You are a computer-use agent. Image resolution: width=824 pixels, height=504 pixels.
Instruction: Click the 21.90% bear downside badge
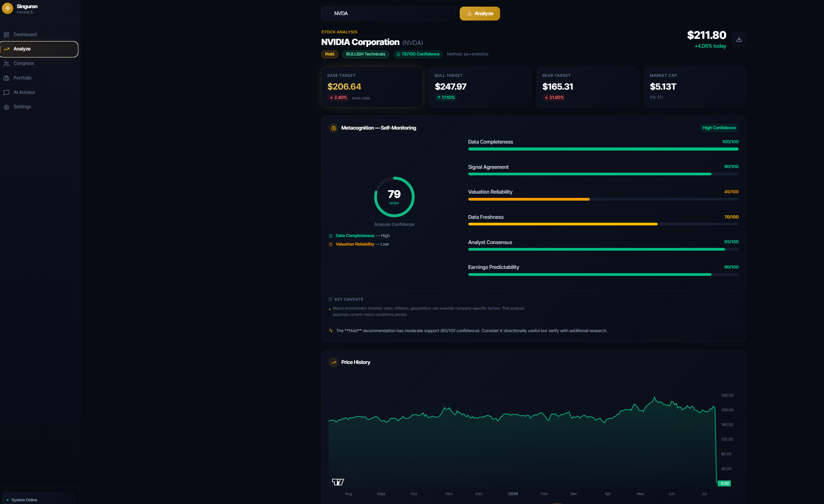click(x=554, y=98)
